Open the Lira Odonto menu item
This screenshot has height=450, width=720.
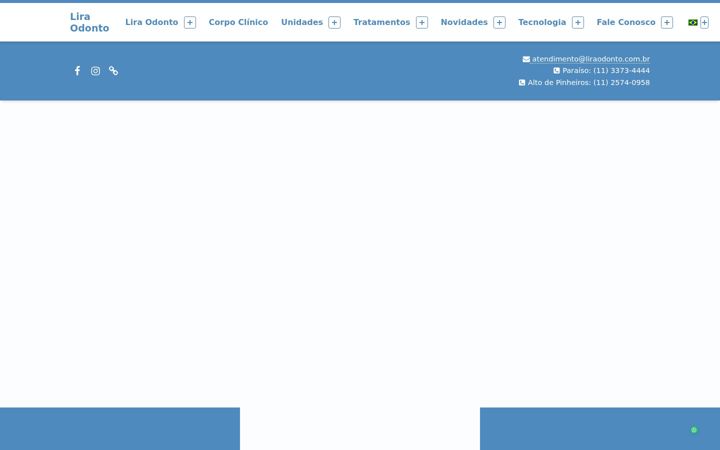(x=152, y=22)
